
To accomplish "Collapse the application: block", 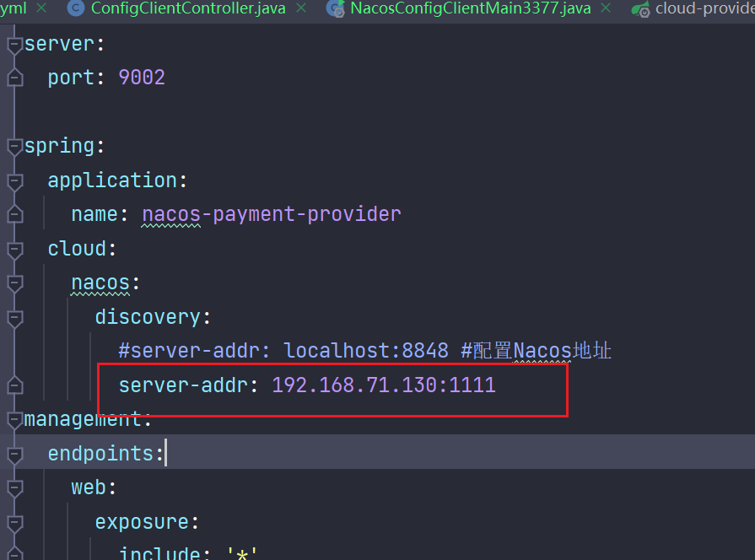I will click(x=15, y=181).
